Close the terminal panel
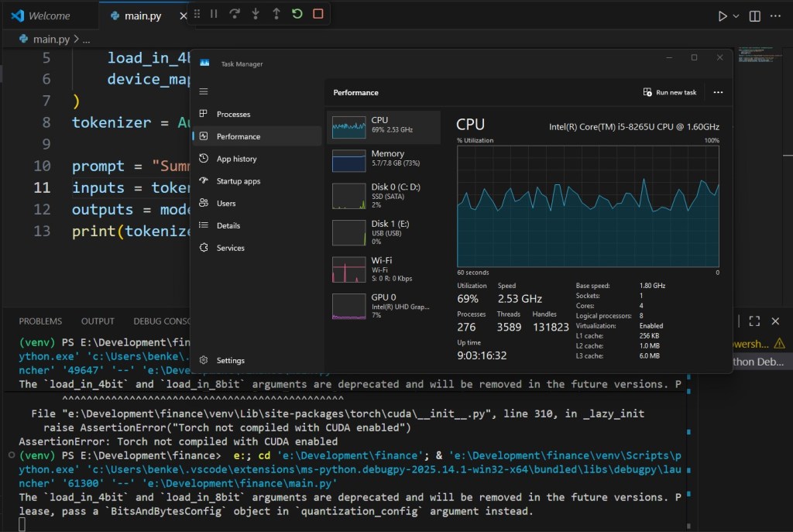 coord(775,321)
